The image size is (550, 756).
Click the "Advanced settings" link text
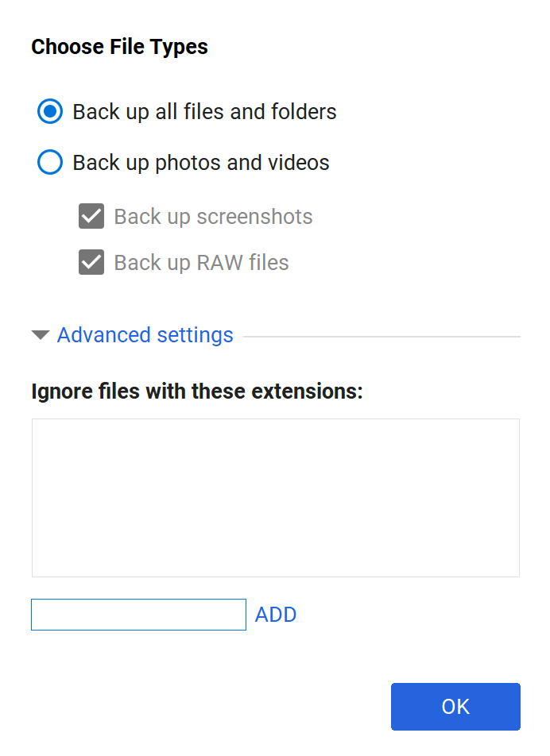(145, 335)
